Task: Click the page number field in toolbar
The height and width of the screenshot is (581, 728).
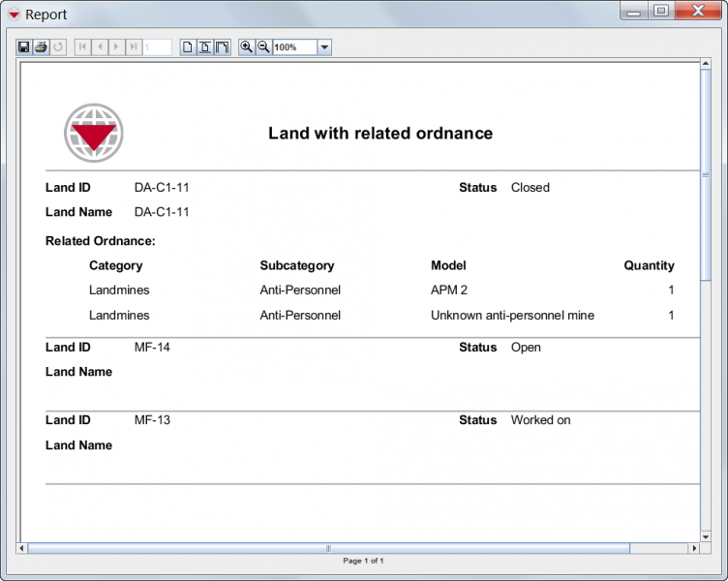Action: tap(157, 46)
